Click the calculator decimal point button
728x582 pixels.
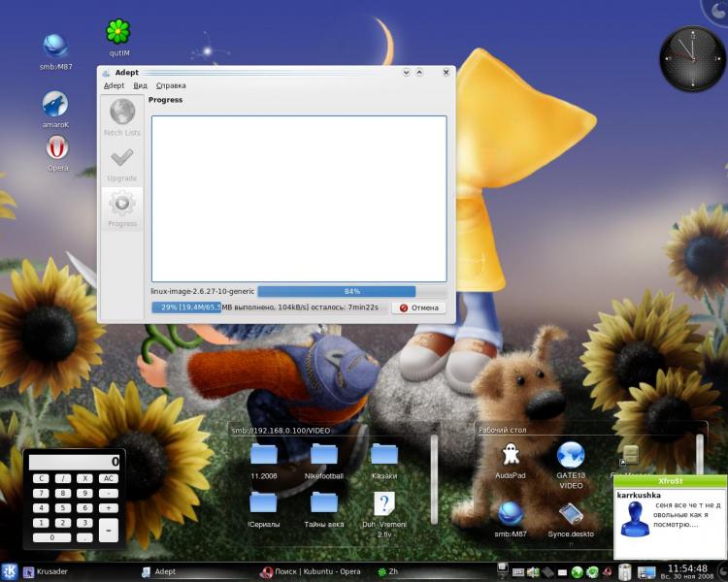tap(84, 537)
